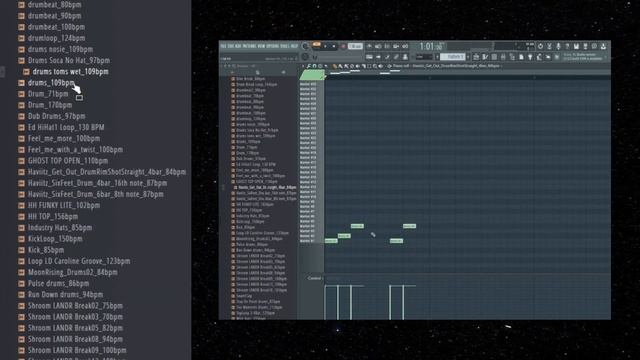This screenshot has height=360, width=640.
Task: Pick the drums_109bpm sample
Action: [x=51, y=83]
